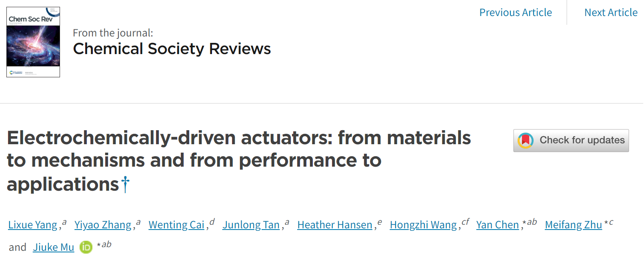The width and height of the screenshot is (644, 260).
Task: Click the Crossmark bookmark icon
Action: (526, 141)
